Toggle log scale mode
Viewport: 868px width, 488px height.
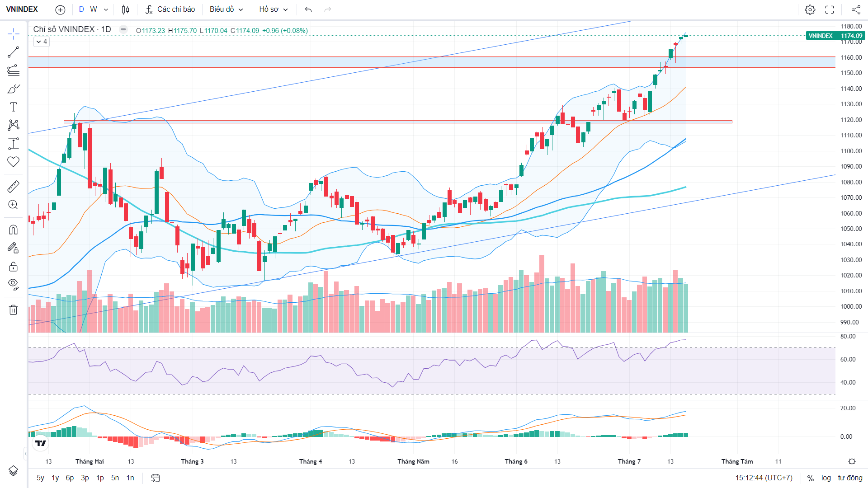coord(826,478)
